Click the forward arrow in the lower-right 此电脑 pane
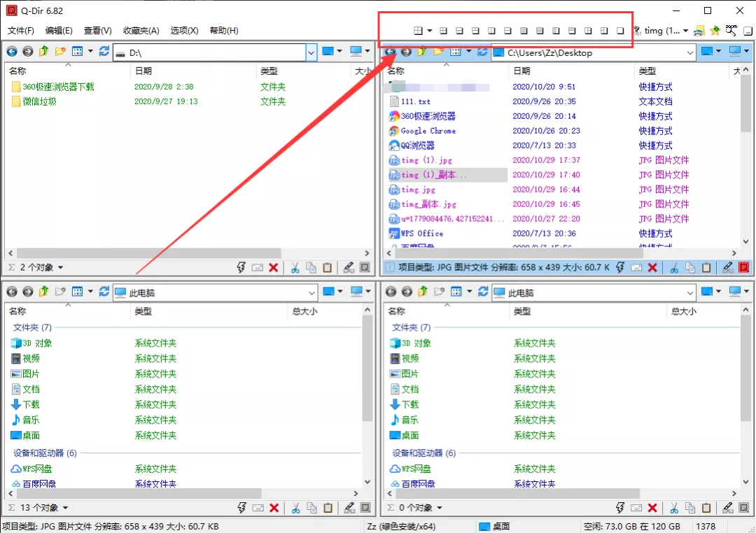The image size is (756, 533). coord(407,292)
